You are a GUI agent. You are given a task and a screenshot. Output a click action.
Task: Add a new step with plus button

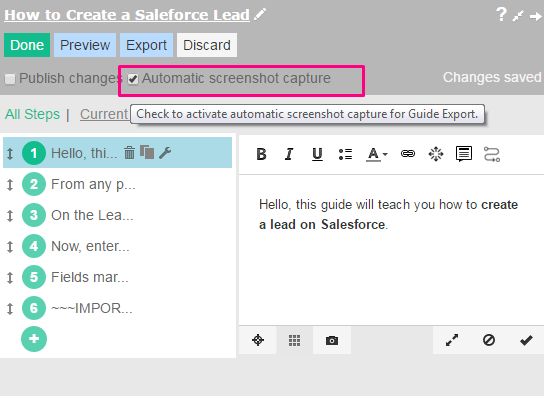click(x=34, y=339)
